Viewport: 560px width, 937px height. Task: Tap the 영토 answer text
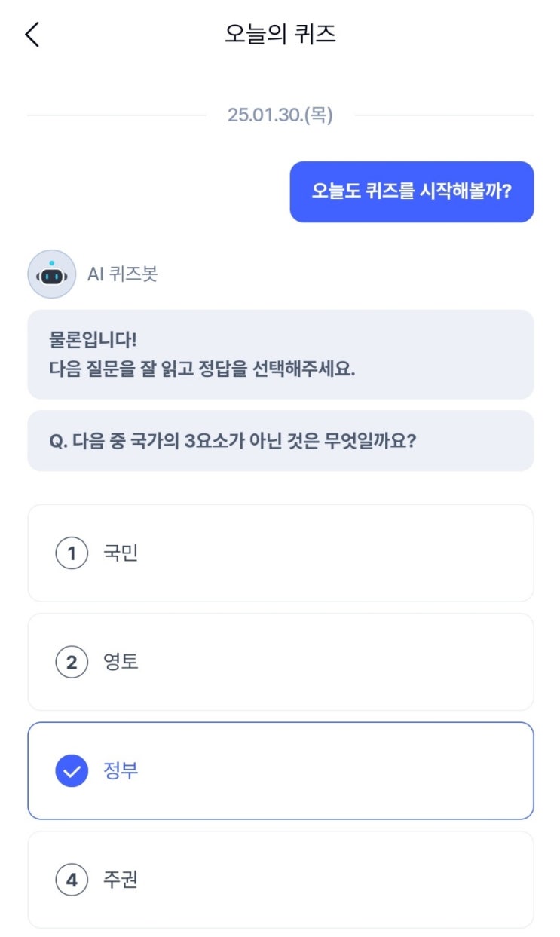tap(121, 663)
